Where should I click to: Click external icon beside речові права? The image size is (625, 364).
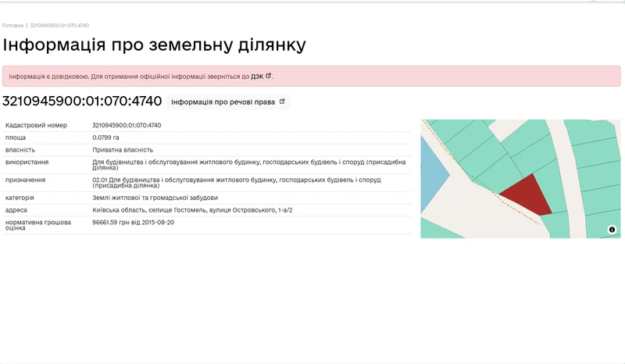point(282,102)
